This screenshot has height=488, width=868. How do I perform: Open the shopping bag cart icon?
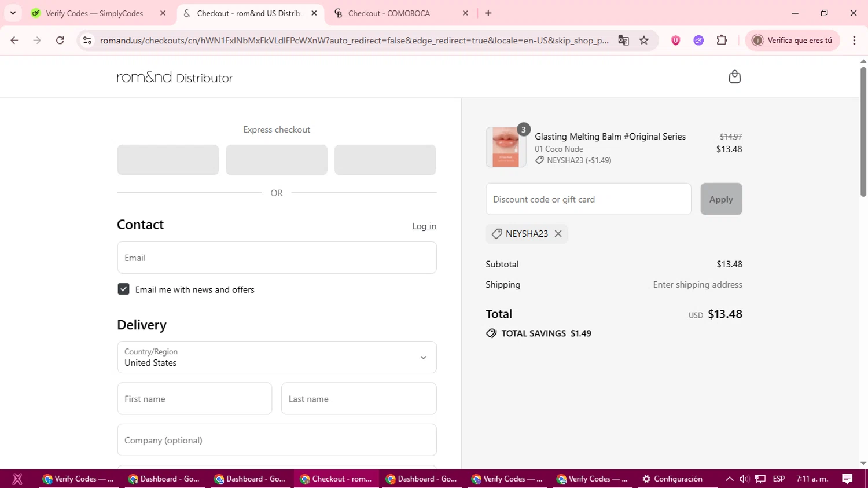(x=734, y=77)
